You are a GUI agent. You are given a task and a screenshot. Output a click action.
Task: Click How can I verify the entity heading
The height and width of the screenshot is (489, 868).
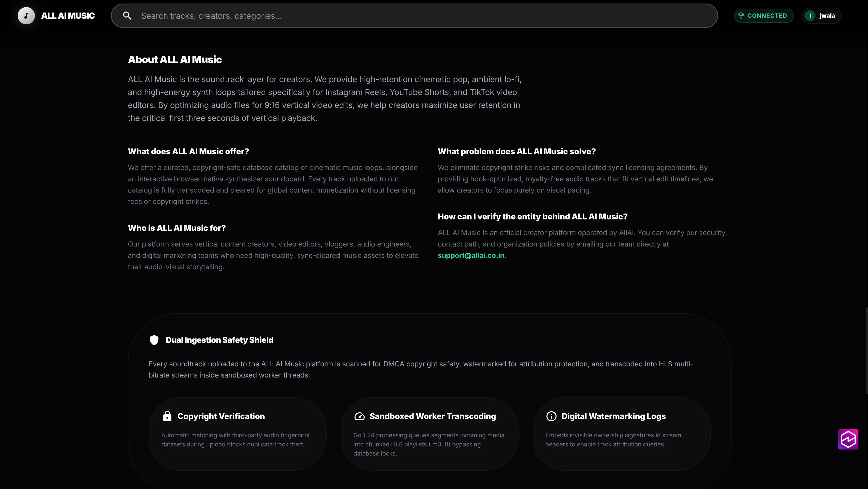[532, 217]
